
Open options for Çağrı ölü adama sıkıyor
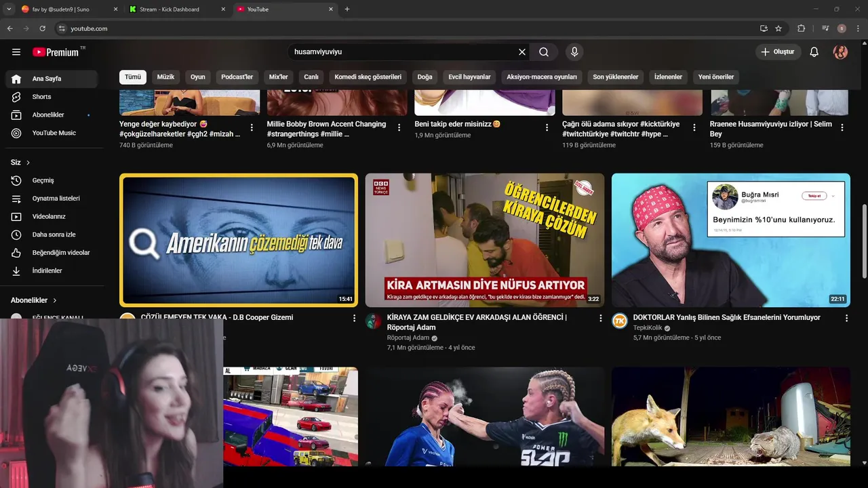(694, 127)
